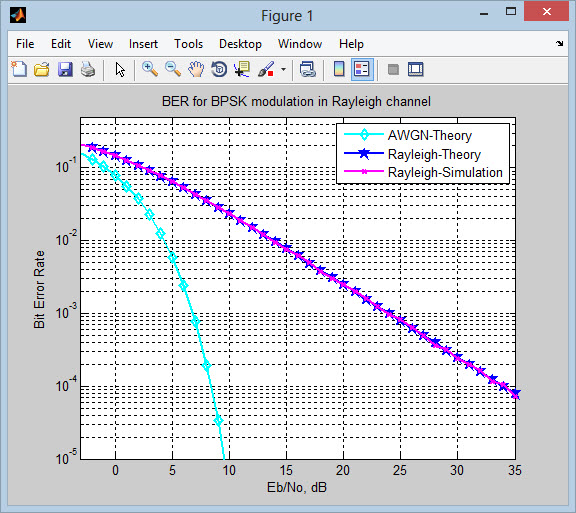Open the Tools menu
Viewport: 576px width, 513px height.
click(x=188, y=44)
